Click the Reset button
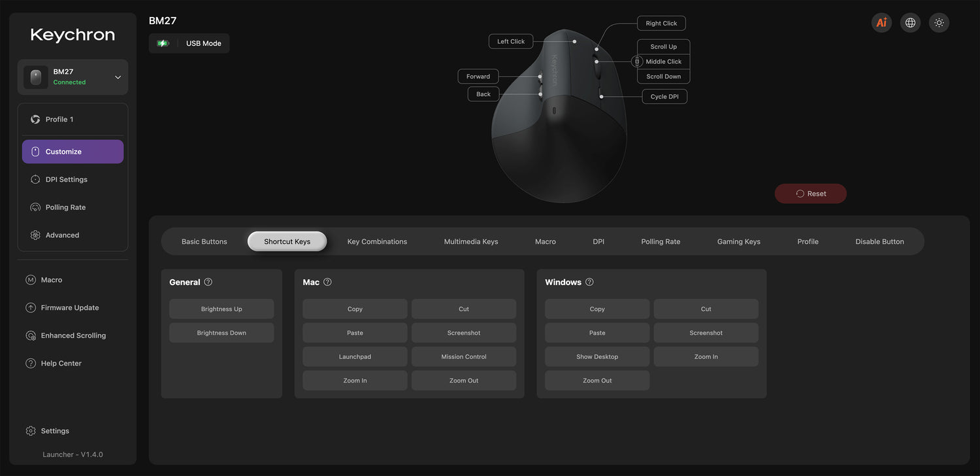Screen dimensions: 980x476 tap(811, 194)
